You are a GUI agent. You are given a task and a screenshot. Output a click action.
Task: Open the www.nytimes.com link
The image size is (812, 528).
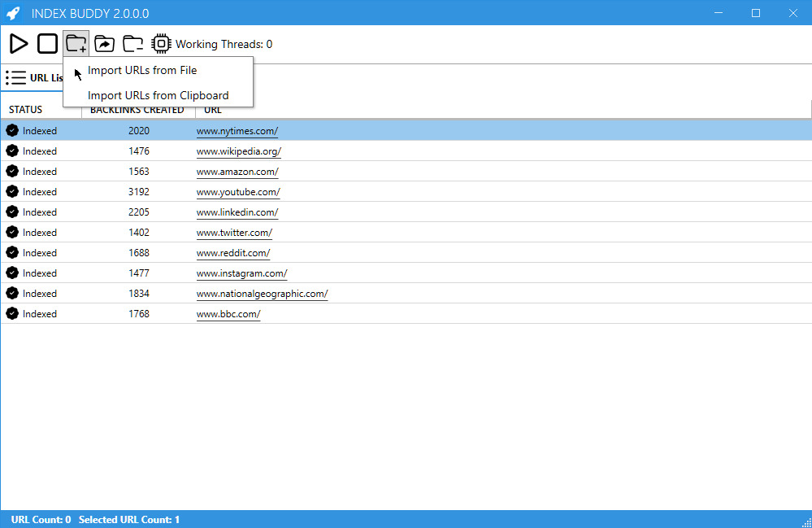(237, 130)
